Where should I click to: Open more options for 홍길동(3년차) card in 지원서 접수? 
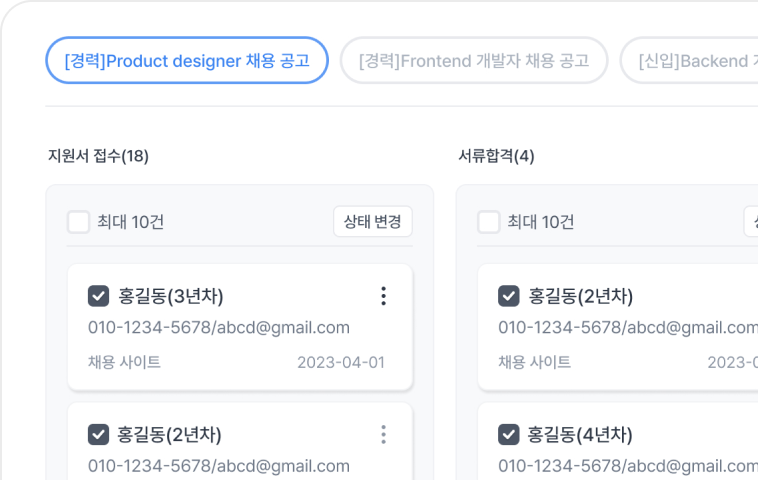click(383, 296)
